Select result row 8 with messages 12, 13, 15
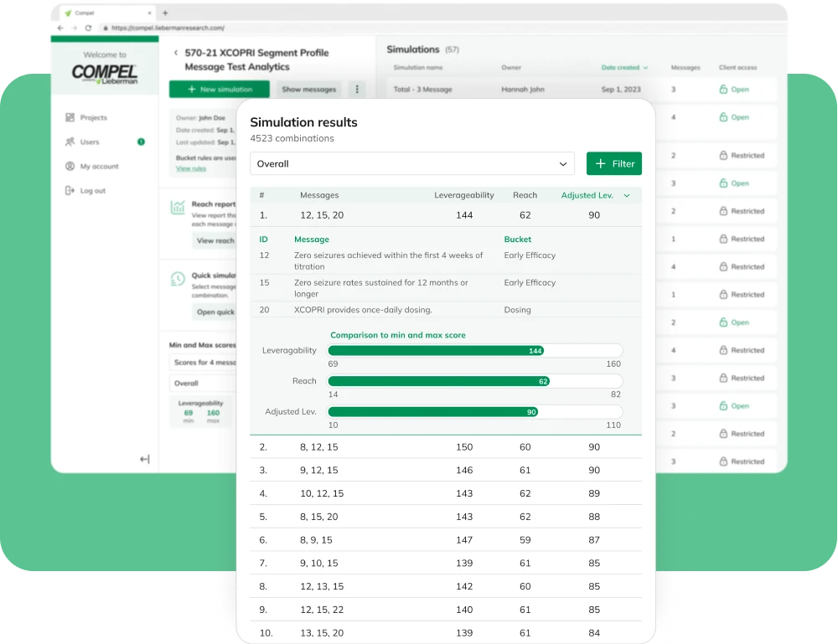This screenshot has height=644, width=838. pos(446,586)
